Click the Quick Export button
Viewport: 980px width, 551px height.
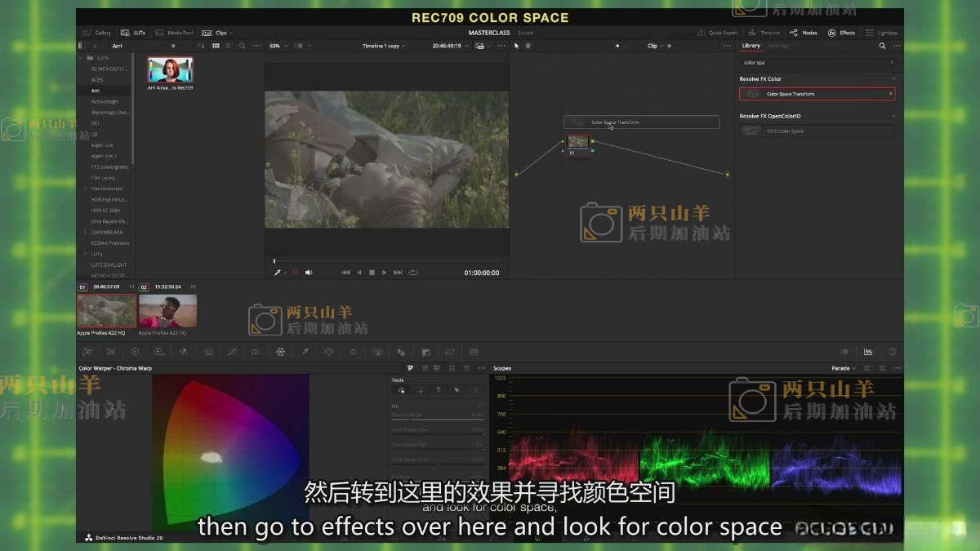point(718,33)
